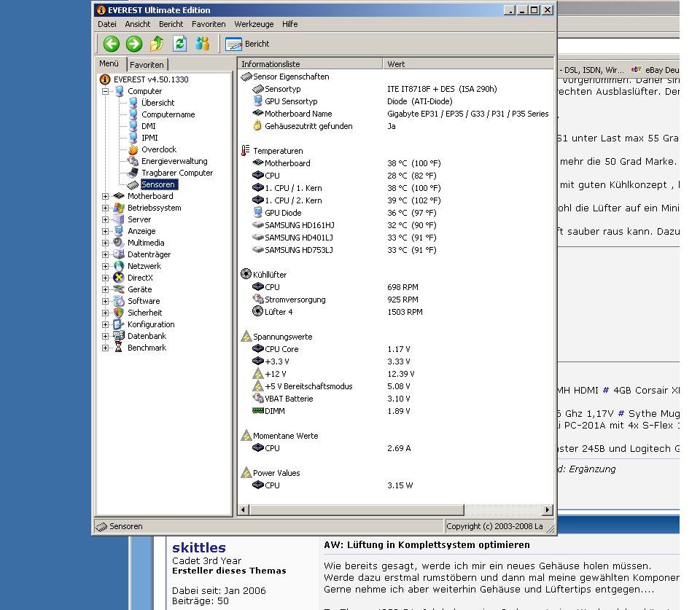The image size is (700, 610).
Task: Open the Datei menu
Action: click(106, 24)
